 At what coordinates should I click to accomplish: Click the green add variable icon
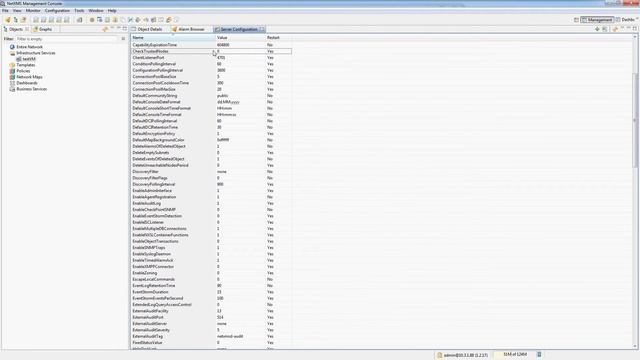point(597,29)
